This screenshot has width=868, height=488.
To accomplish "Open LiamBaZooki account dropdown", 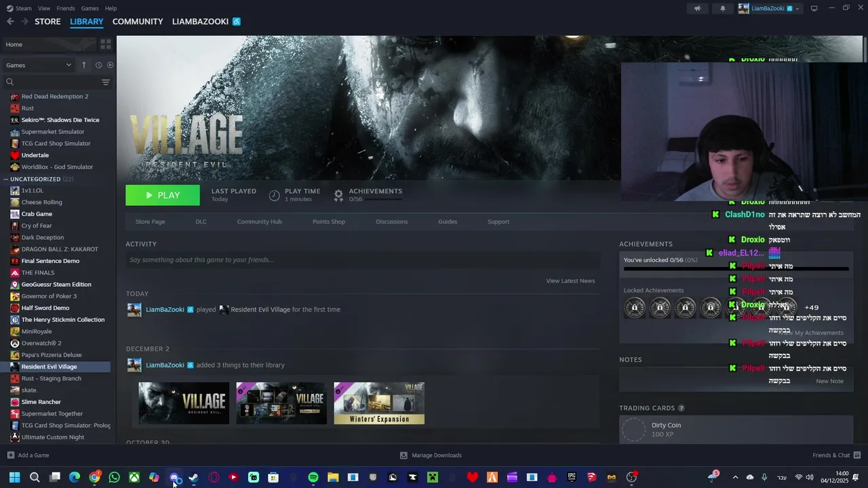I will 770,8.
